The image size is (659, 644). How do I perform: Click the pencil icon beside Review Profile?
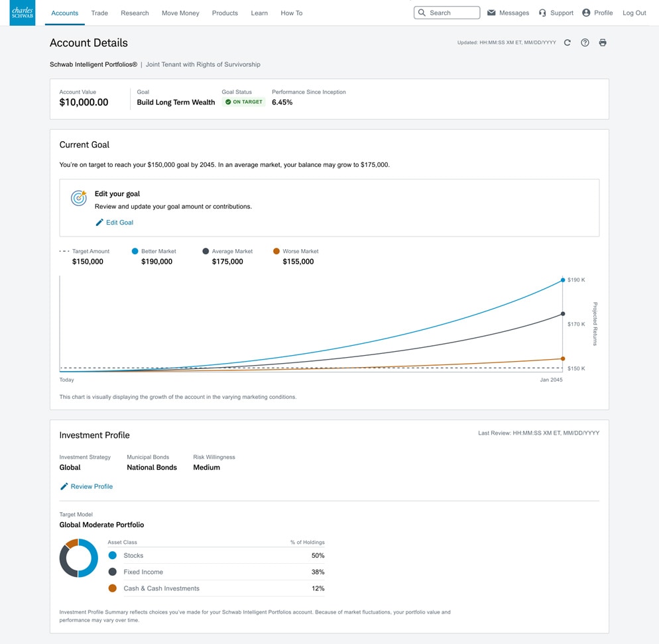pos(64,486)
